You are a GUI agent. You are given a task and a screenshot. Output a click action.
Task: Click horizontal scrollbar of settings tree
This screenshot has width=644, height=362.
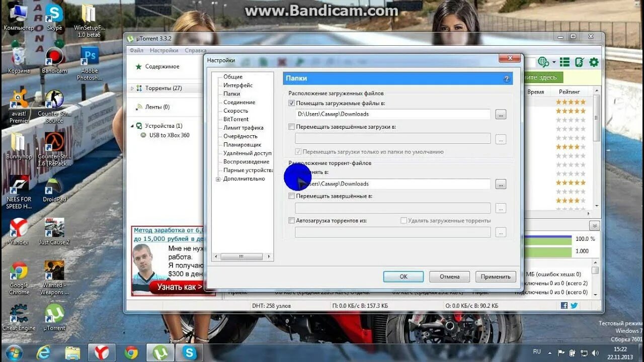click(242, 256)
